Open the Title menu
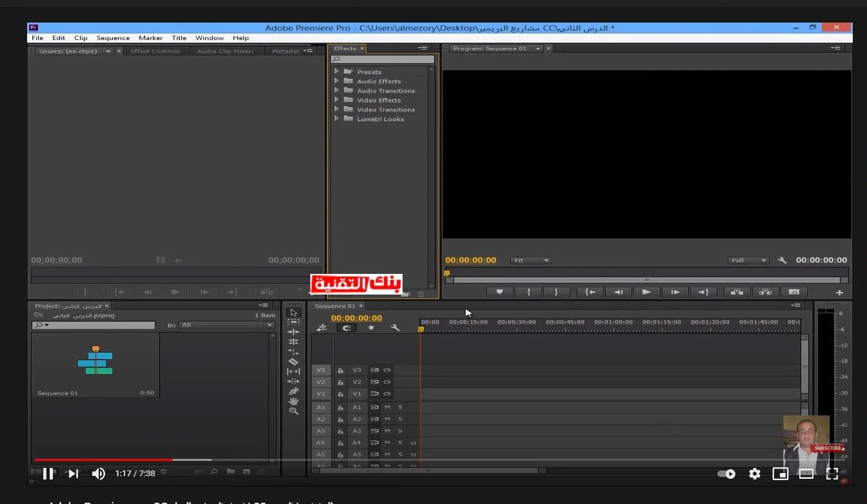The image size is (867, 504). pyautogui.click(x=179, y=38)
